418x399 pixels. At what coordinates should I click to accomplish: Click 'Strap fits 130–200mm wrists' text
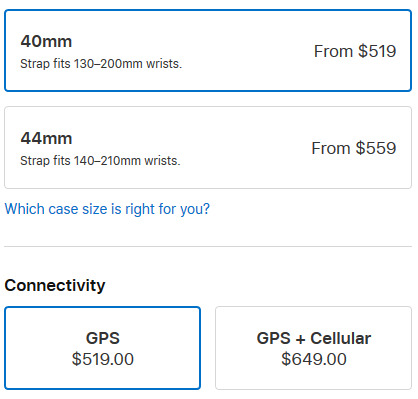coord(101,64)
